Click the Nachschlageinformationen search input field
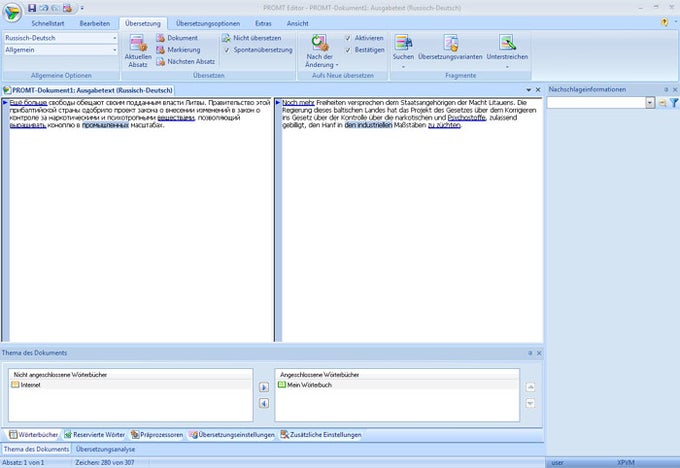This screenshot has height=468, width=680. coord(596,103)
